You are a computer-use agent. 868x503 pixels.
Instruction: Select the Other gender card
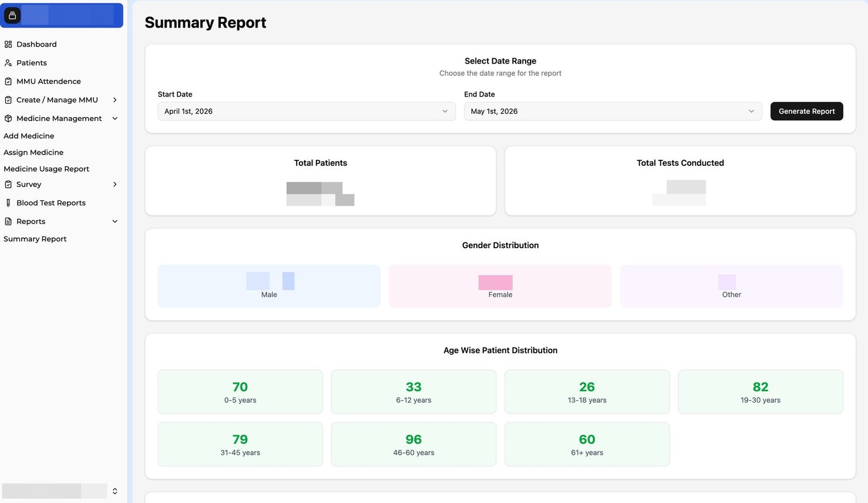[731, 286]
